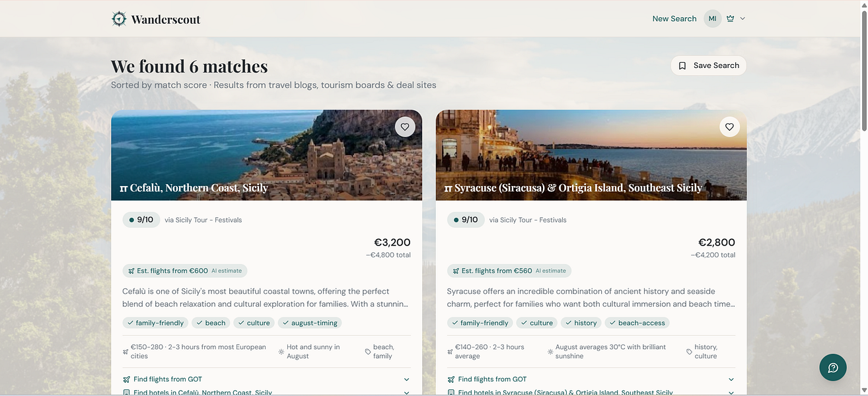The image size is (868, 396).
Task: Favorite the Cefalù card with heart
Action: (x=405, y=127)
